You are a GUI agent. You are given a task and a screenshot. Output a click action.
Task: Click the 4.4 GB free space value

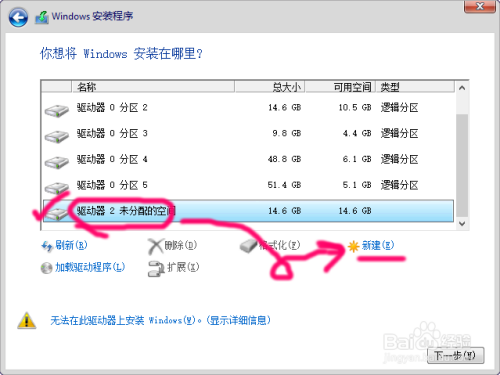point(357,133)
